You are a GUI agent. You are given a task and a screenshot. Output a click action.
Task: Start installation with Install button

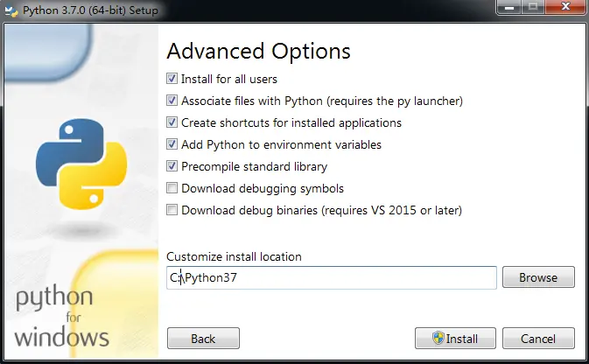tap(455, 339)
